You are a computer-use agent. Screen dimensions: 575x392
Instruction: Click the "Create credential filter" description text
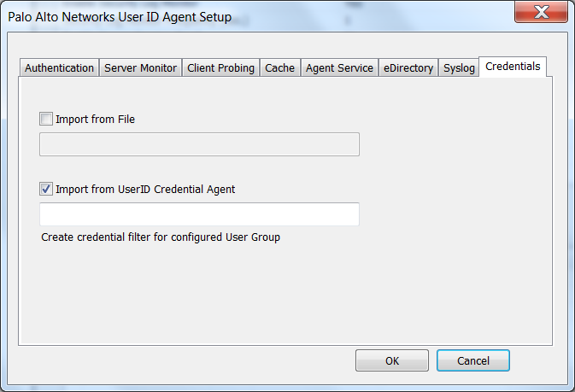click(x=161, y=237)
